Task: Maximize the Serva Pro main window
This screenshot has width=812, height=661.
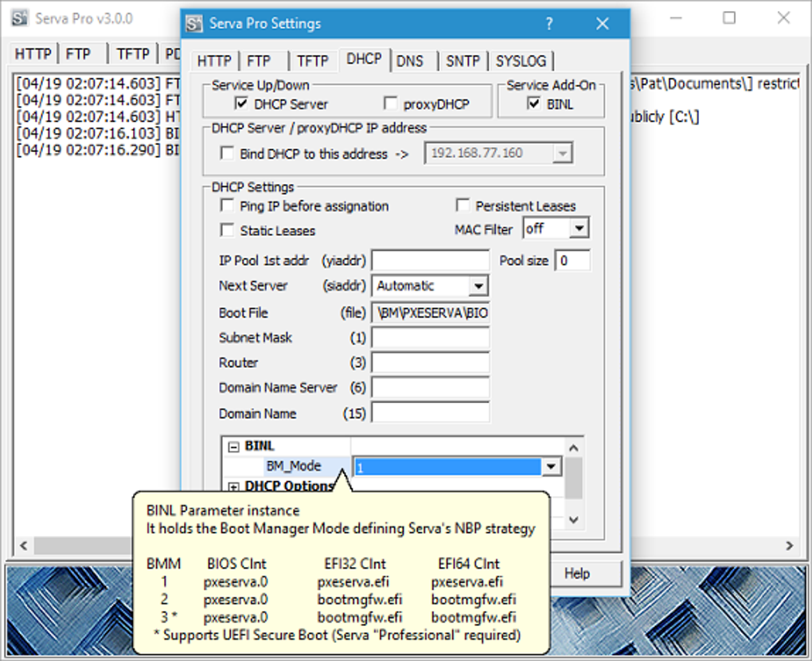Action: tap(729, 18)
